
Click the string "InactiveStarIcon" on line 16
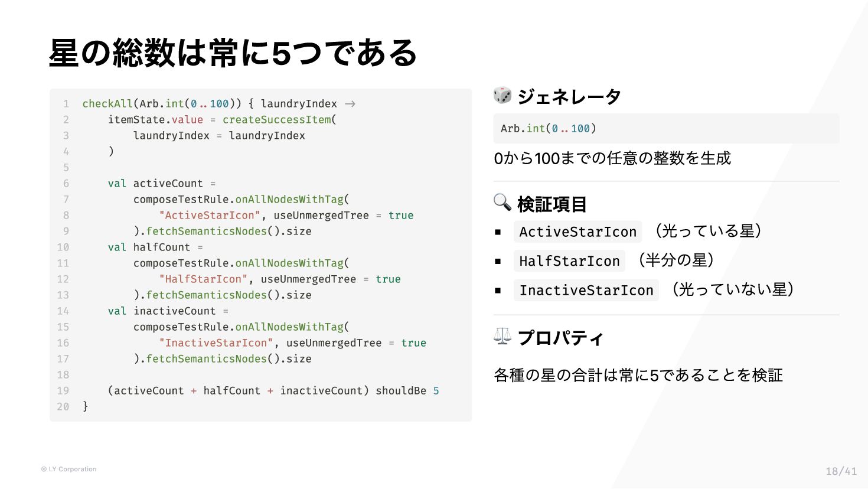(x=216, y=343)
